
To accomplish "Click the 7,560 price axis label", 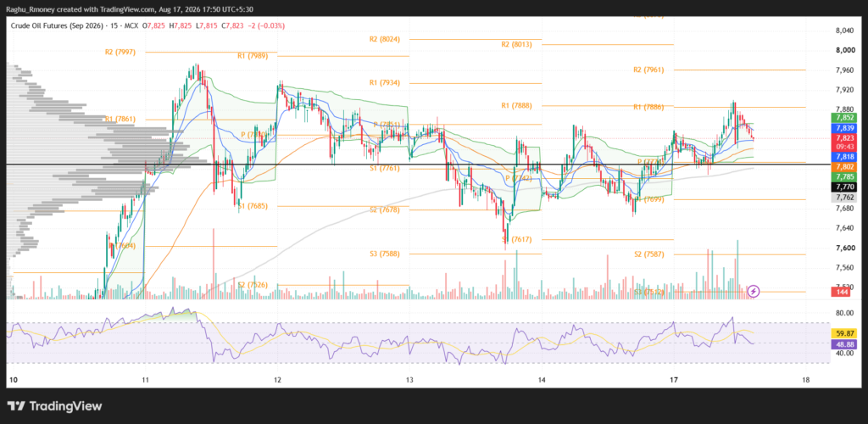I will click(x=844, y=267).
